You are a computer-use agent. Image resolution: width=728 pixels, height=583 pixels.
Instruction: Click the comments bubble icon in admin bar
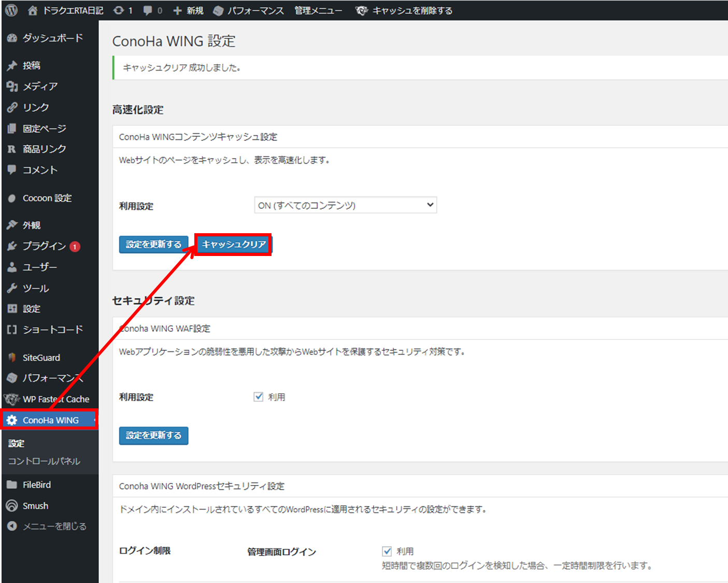coord(148,10)
